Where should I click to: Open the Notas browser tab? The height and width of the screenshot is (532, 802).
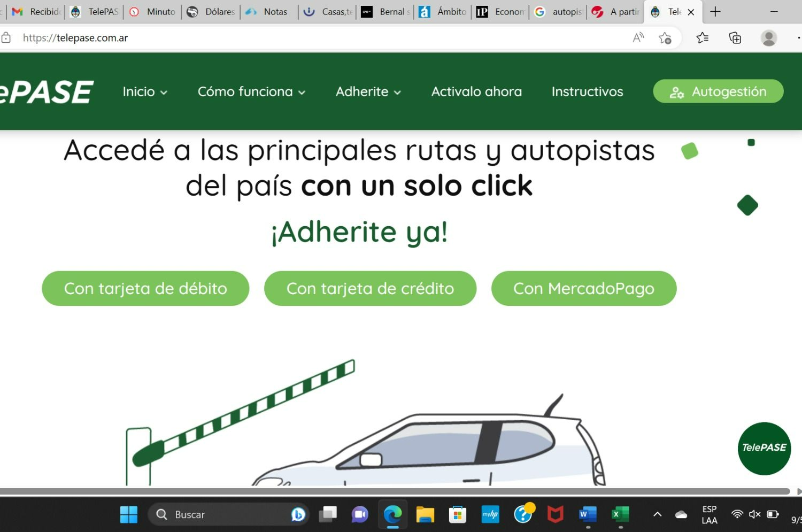pos(269,12)
